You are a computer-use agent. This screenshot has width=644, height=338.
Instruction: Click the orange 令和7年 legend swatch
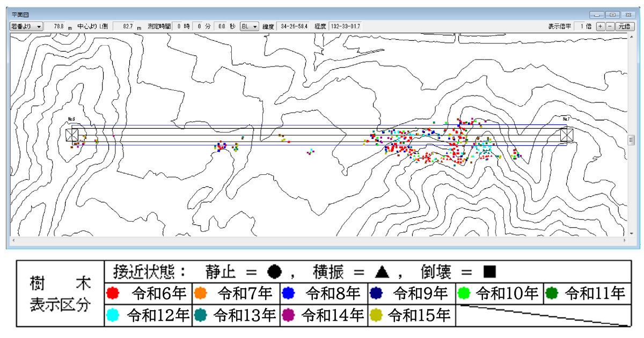[x=200, y=293]
